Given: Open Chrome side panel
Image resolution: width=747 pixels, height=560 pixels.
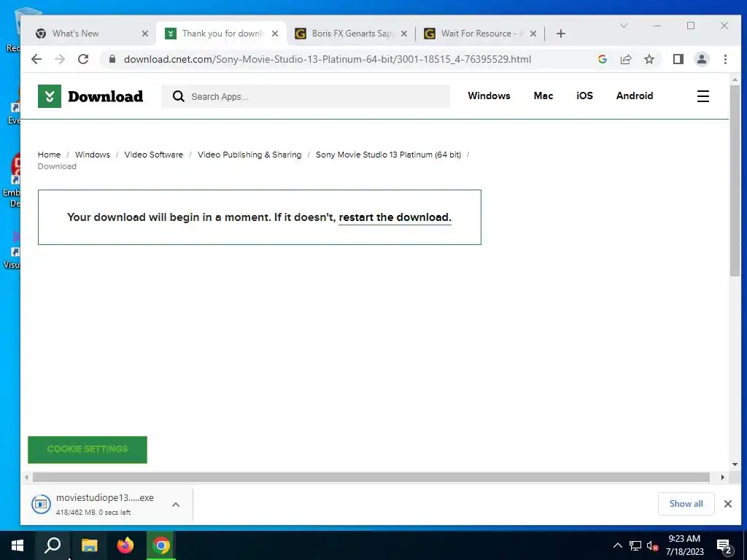Looking at the screenshot, I should pyautogui.click(x=678, y=59).
